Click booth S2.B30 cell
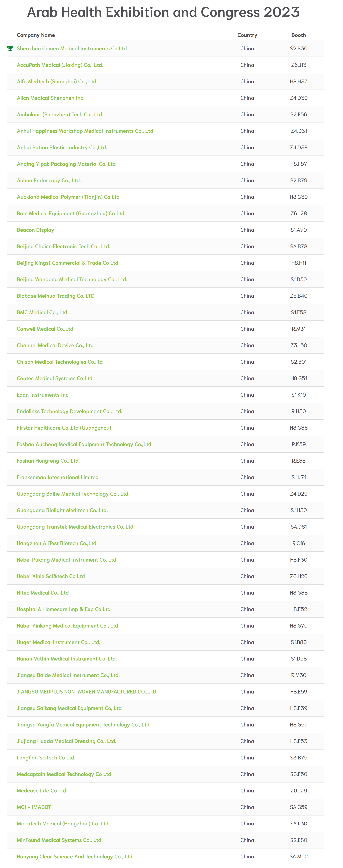343x868 pixels. [x=299, y=48]
